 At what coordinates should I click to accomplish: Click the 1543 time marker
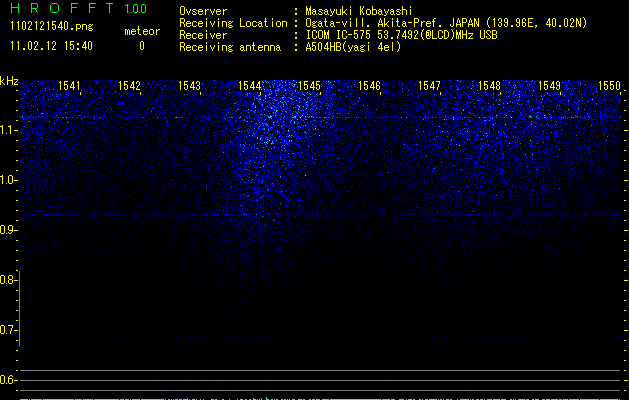click(189, 86)
